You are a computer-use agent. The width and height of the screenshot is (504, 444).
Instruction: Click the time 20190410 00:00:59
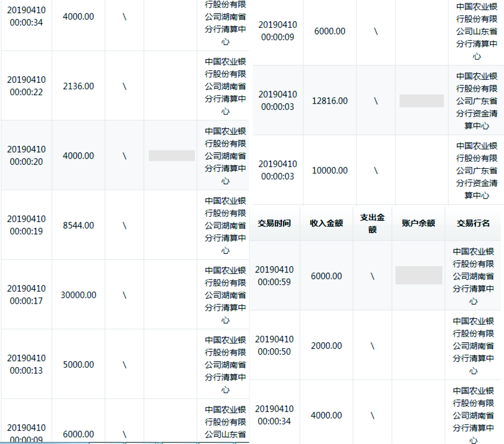pos(274,276)
